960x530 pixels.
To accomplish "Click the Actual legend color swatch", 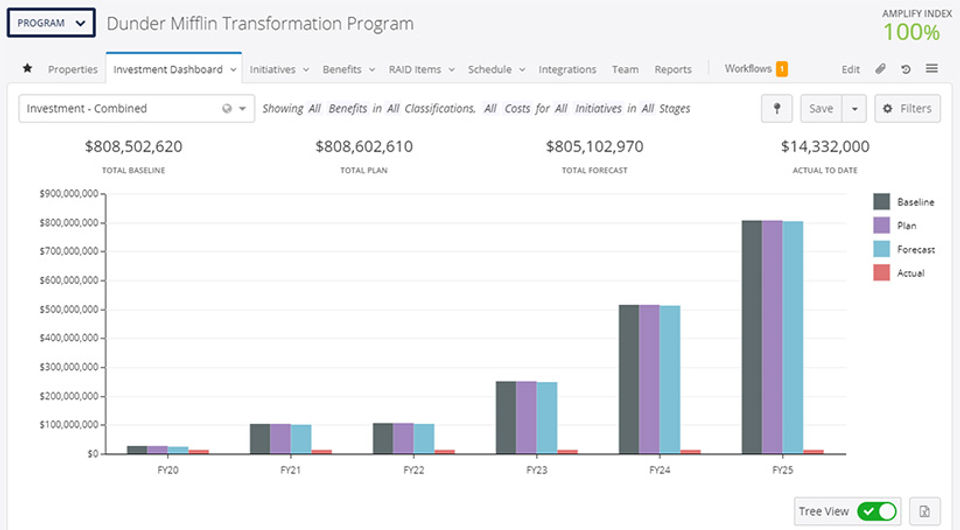I will click(881, 272).
